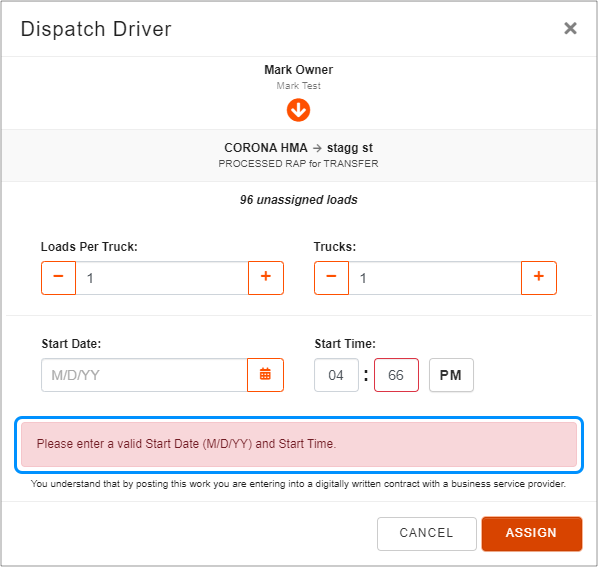Click the ASSIGN button
The width and height of the screenshot is (598, 567).
point(532,533)
